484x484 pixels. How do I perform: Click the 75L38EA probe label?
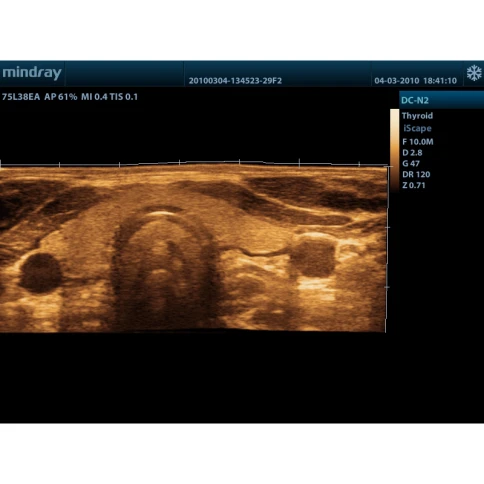coord(21,97)
